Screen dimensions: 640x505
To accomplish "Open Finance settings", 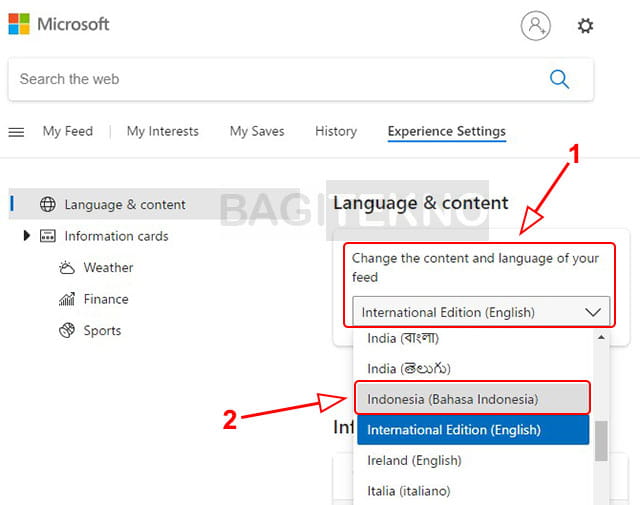I will point(106,299).
